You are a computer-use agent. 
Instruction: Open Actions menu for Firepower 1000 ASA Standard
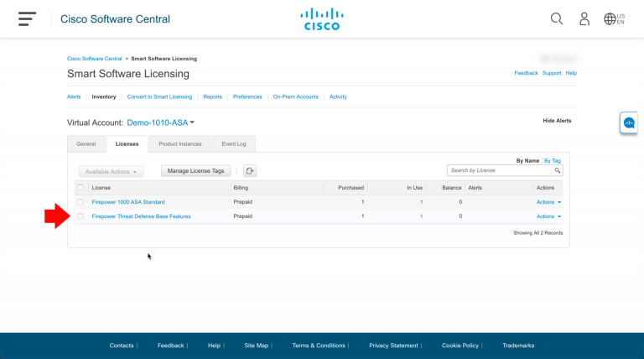[x=548, y=202]
